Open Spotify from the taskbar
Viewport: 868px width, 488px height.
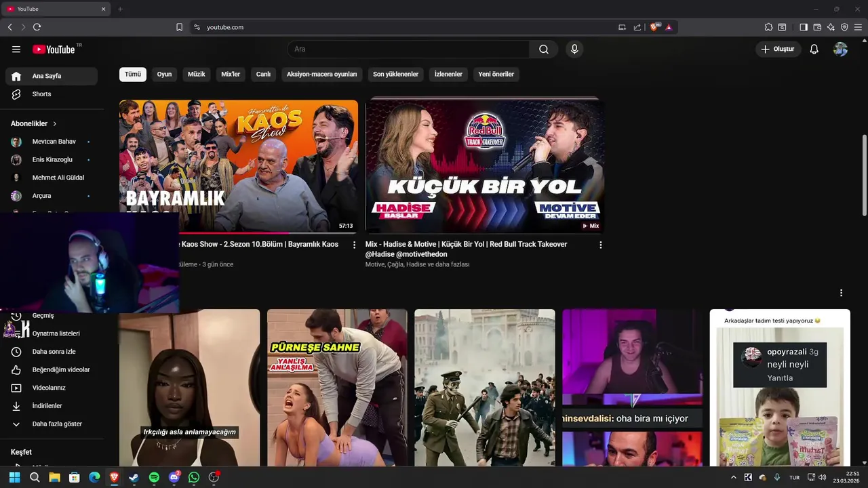[154, 477]
